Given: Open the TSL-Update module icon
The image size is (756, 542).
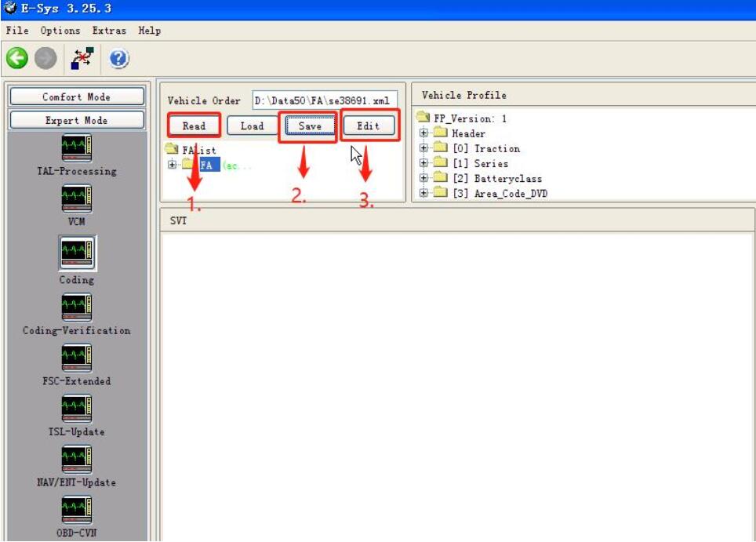Looking at the screenshot, I should (77, 409).
